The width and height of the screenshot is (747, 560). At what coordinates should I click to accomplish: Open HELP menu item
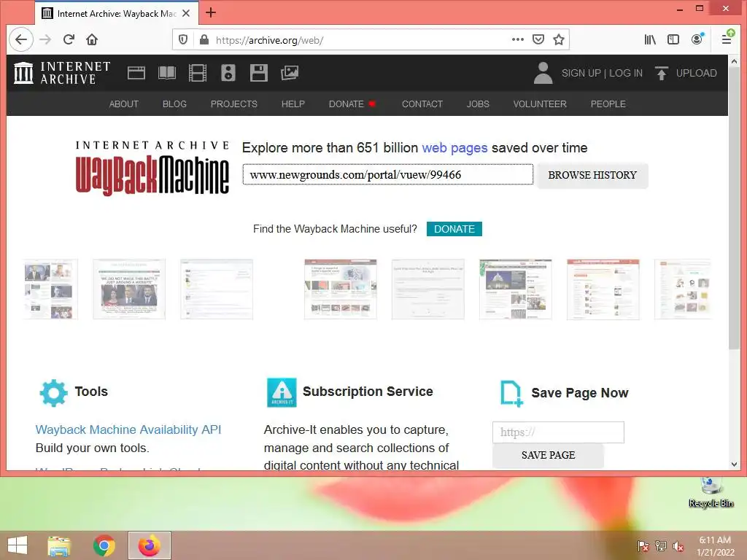pos(293,104)
